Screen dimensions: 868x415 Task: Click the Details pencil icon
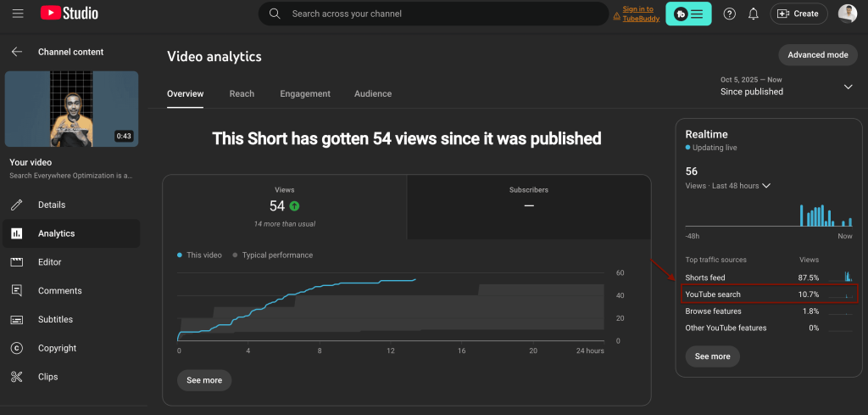17,205
